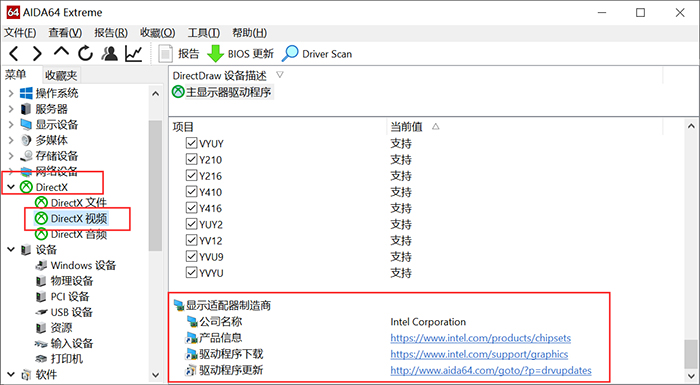
Task: Open the 工具(T) menu
Action: coord(204,33)
